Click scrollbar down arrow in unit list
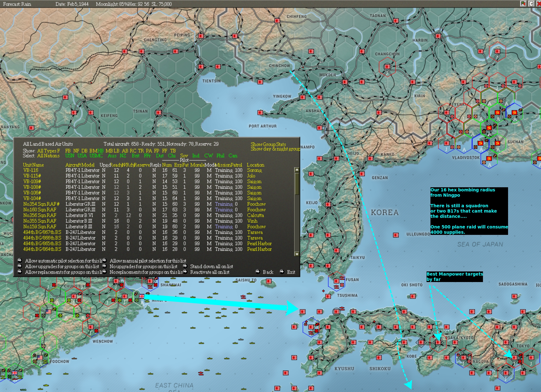 [x=297, y=254]
